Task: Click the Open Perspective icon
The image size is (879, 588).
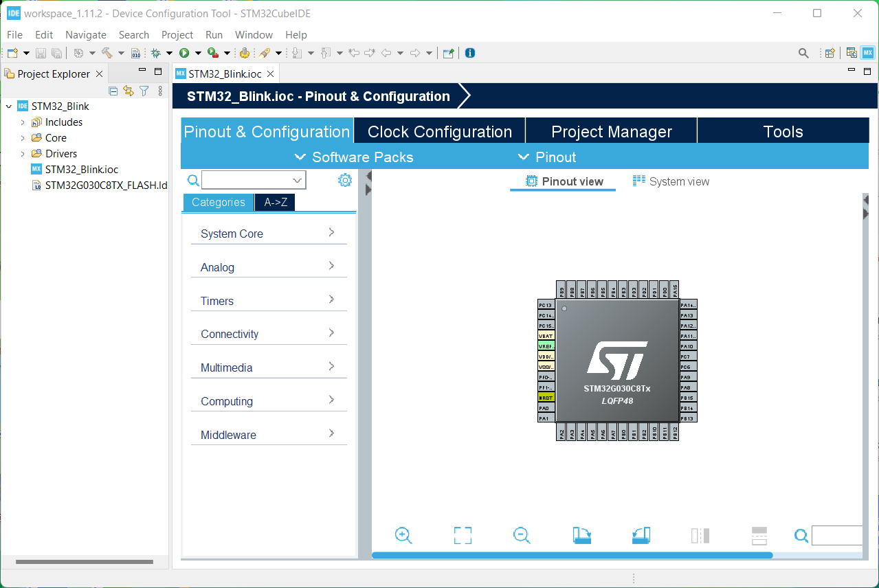Action: [830, 53]
